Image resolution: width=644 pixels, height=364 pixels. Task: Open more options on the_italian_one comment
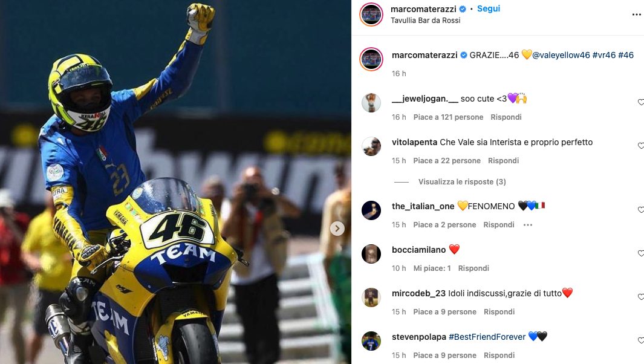pos(528,225)
